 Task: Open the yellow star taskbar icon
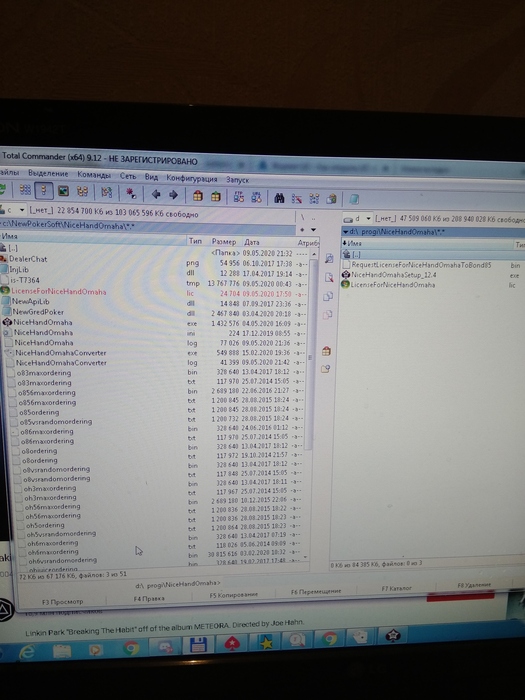point(267,642)
